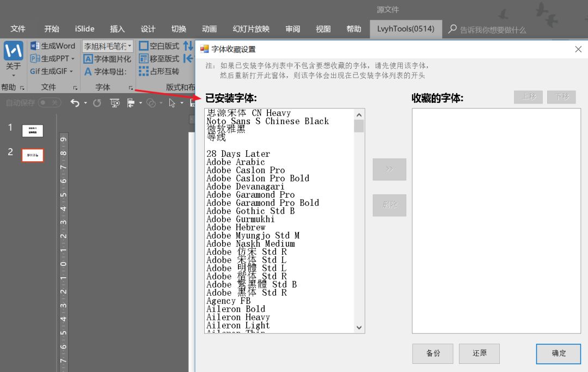Select slide 1 thumbnail
Viewport: 588px width, 372px height.
tap(33, 131)
